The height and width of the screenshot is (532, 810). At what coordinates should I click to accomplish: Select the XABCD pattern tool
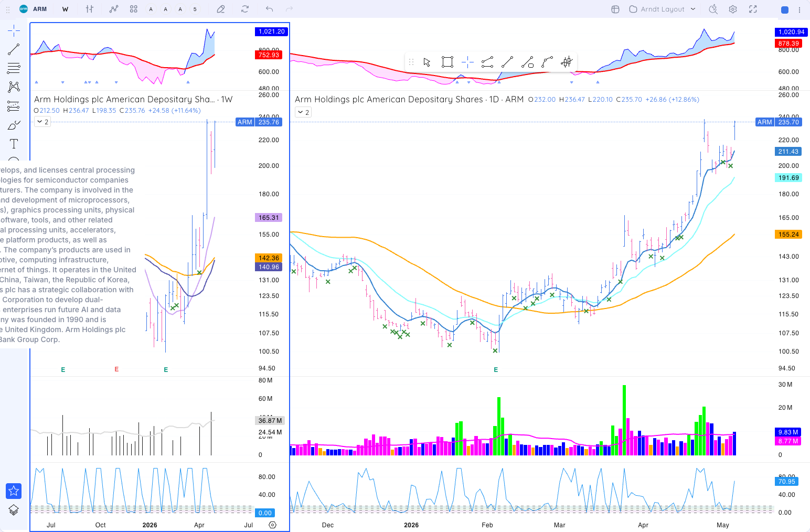(14, 87)
